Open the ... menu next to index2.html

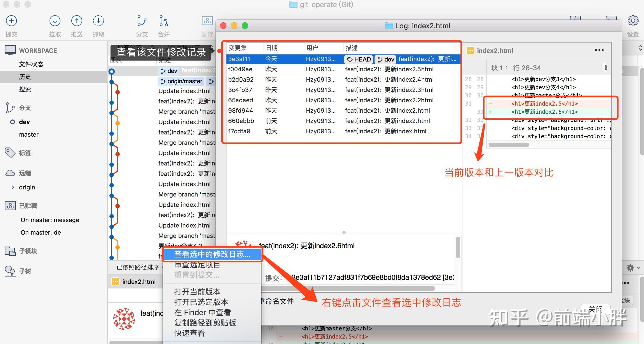click(599, 50)
